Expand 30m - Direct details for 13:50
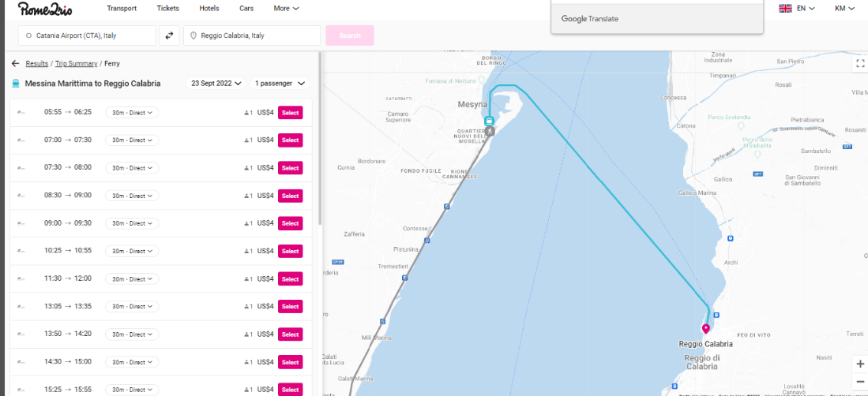This screenshot has height=396, width=868. (132, 334)
